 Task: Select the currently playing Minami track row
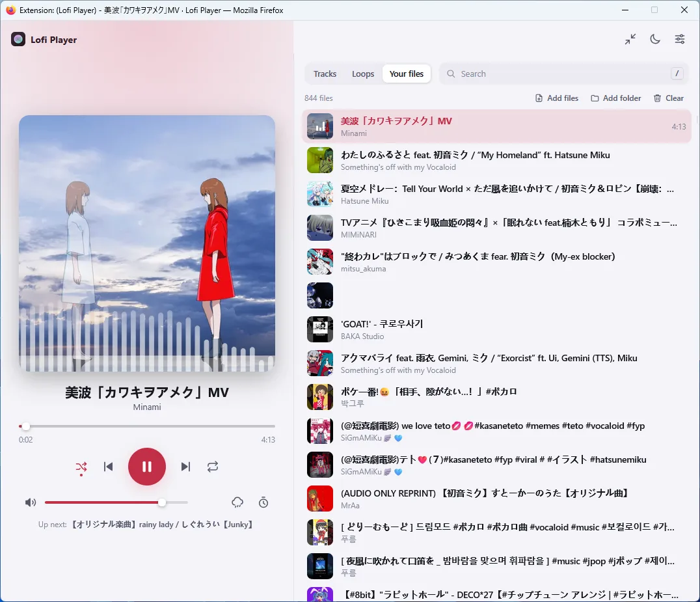[496, 127]
